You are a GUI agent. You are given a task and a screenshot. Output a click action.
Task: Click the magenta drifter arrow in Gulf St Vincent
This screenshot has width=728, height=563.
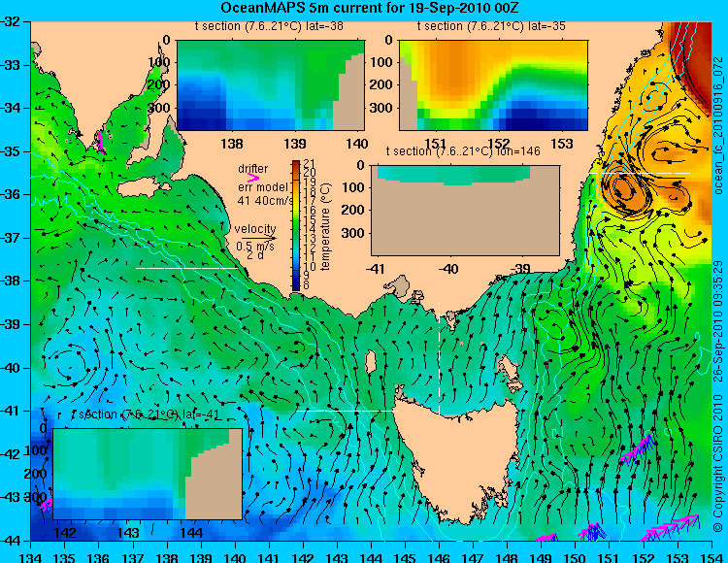(x=99, y=142)
